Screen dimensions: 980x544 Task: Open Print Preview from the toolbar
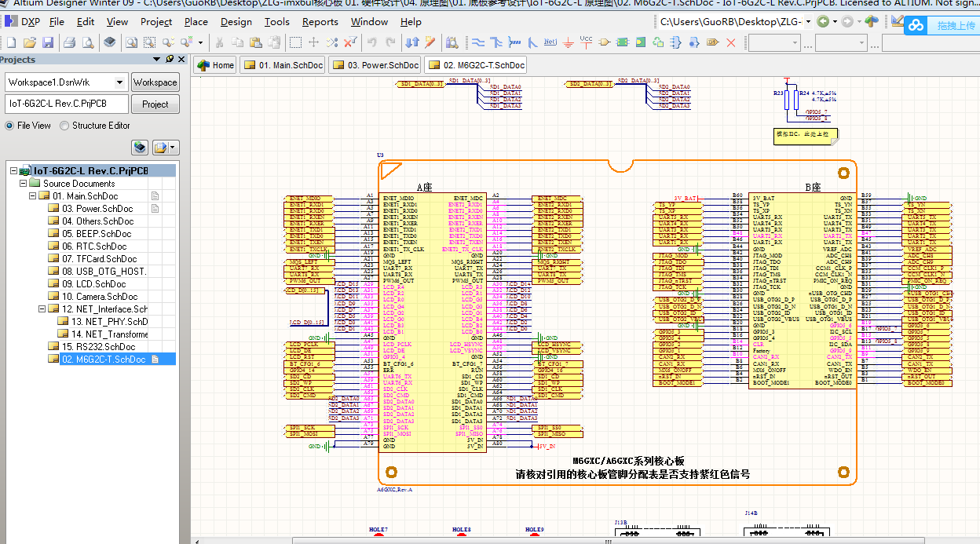[88, 42]
